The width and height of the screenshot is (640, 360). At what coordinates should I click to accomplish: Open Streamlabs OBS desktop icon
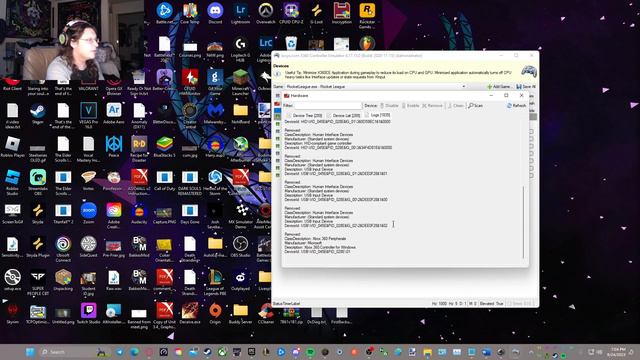[38, 183]
